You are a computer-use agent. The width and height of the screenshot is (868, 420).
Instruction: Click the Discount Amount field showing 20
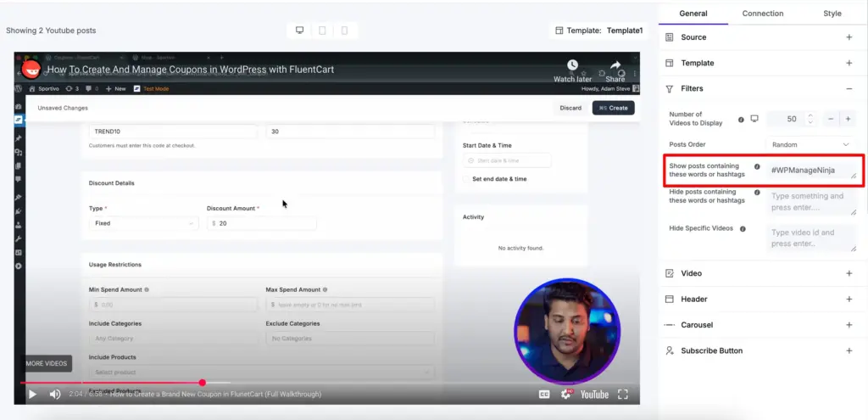point(261,223)
